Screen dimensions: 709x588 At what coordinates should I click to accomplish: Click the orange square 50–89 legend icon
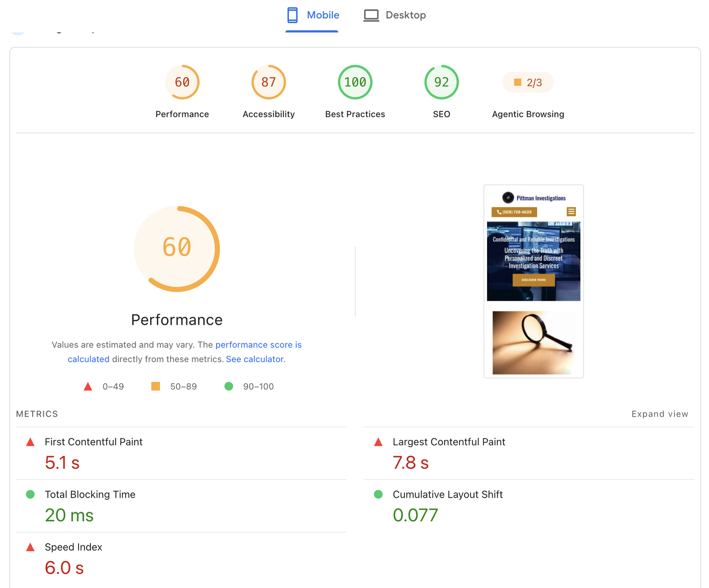(156, 386)
